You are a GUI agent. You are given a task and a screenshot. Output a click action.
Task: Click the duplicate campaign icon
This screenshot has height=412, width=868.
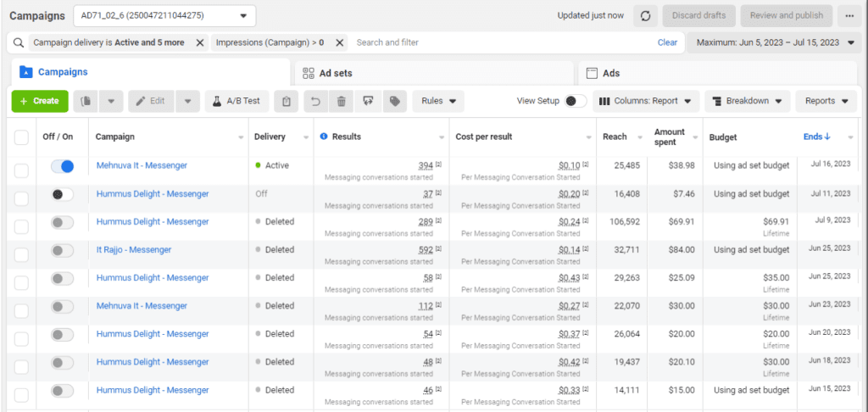click(86, 102)
